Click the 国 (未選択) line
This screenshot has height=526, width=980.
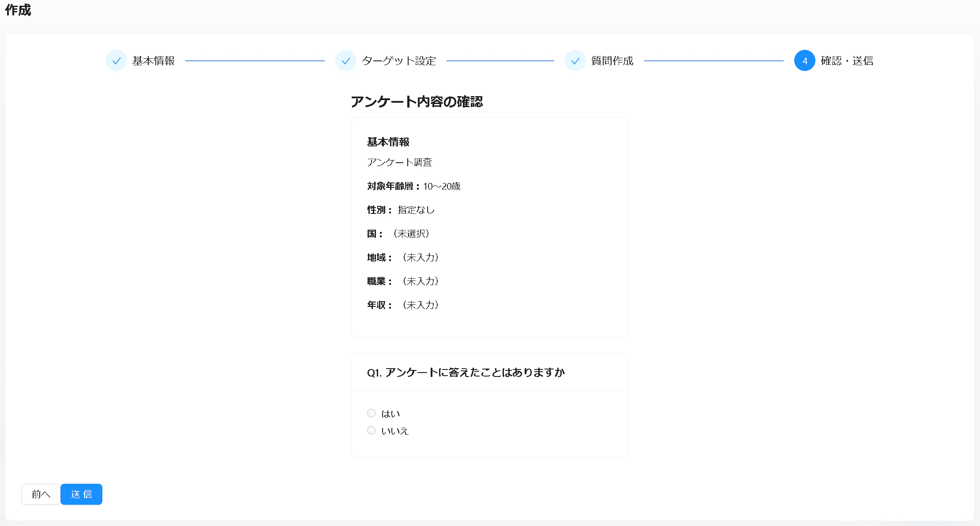(399, 234)
